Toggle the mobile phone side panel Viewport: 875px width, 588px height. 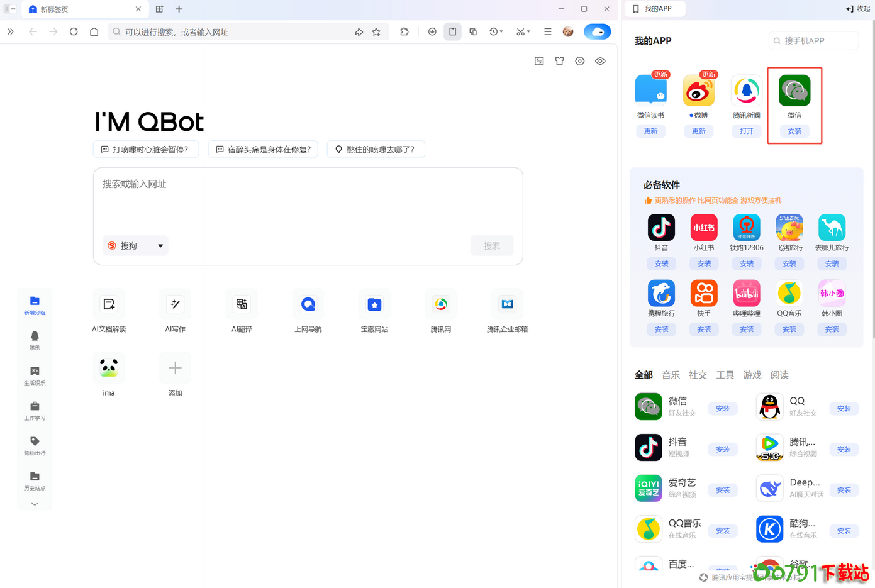coord(452,31)
